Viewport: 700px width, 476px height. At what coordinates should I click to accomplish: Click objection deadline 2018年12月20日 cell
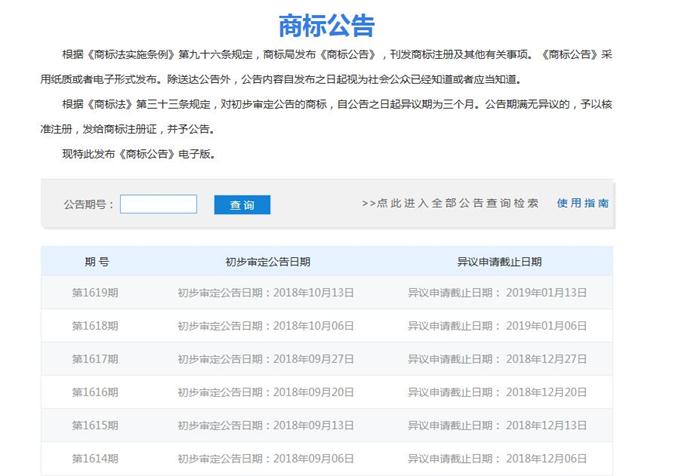(497, 392)
